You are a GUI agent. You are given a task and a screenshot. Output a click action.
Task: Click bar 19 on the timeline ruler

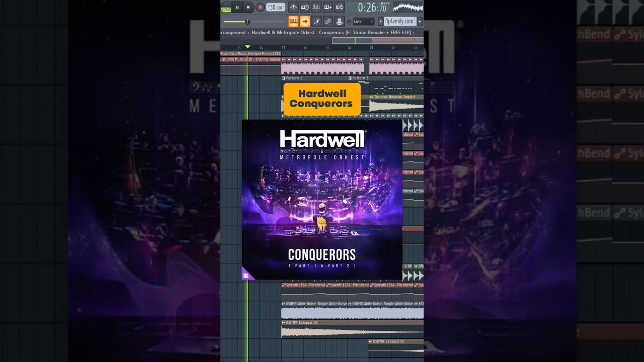point(328,48)
